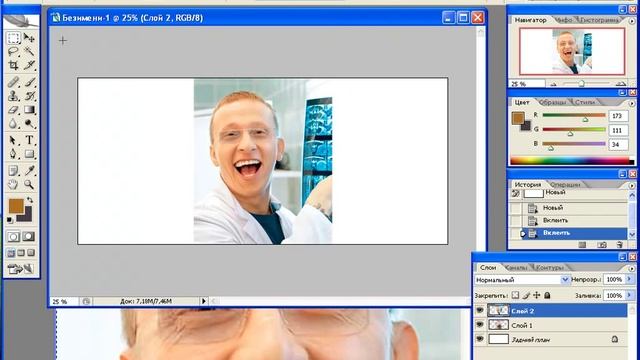The height and width of the screenshot is (360, 640).
Task: Select the Notes tool
Action: pyautogui.click(x=13, y=171)
